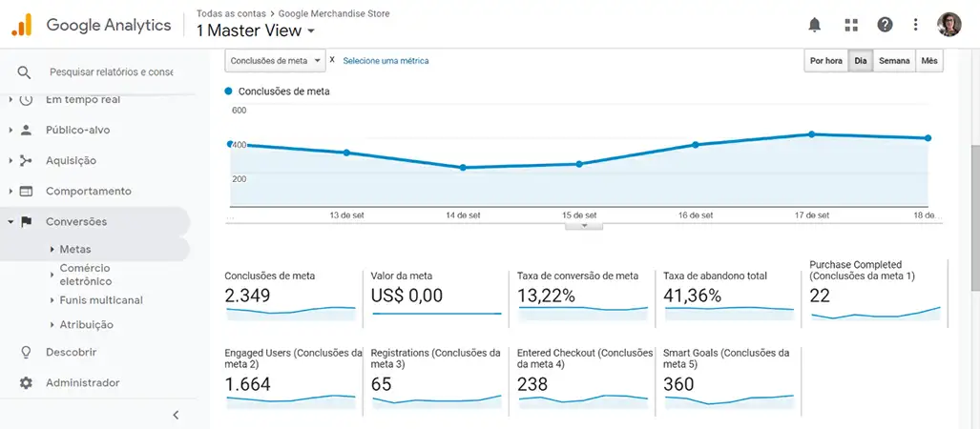
Task: Click the user profile avatar
Action: (949, 24)
